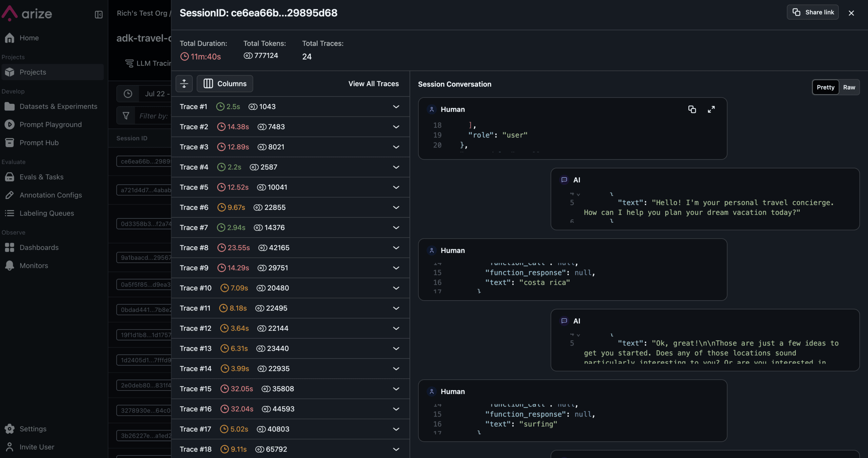Open the Columns selector
The width and height of the screenshot is (868, 458).
(225, 83)
